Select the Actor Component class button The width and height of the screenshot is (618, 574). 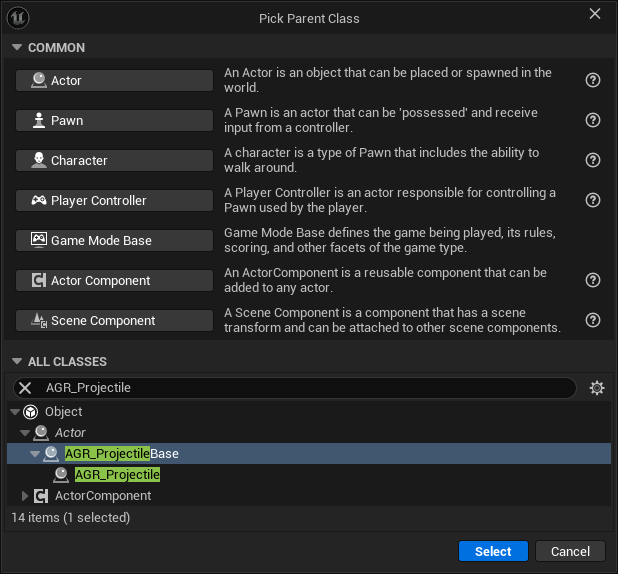click(x=114, y=280)
